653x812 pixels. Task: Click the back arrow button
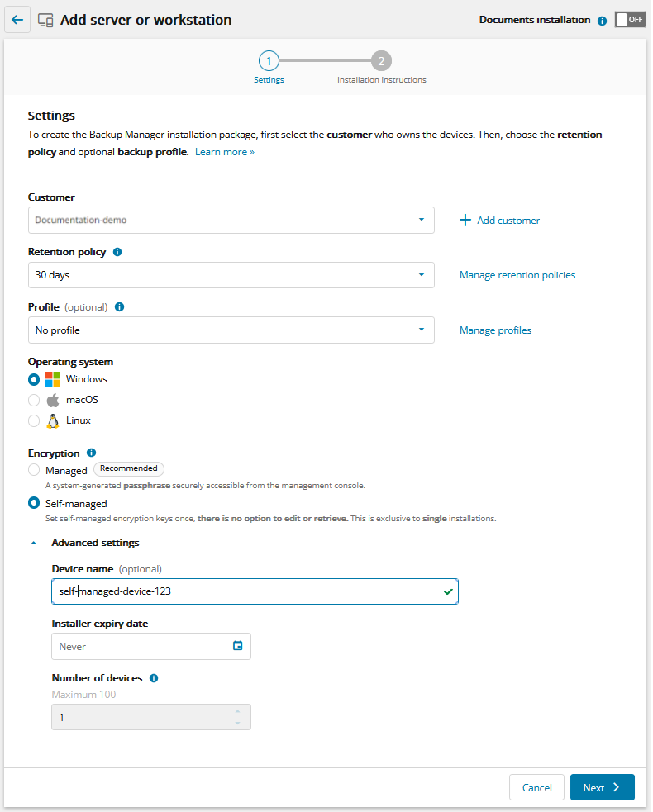click(17, 20)
